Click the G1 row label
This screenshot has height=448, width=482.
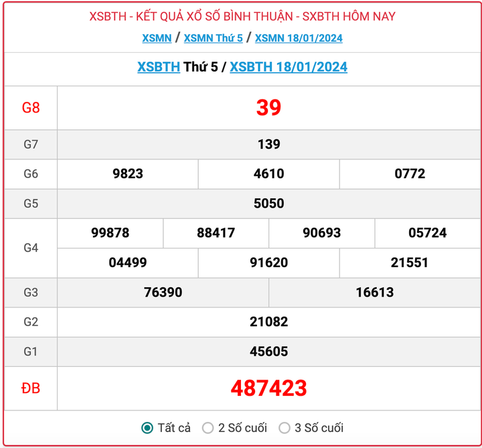pyautogui.click(x=31, y=351)
